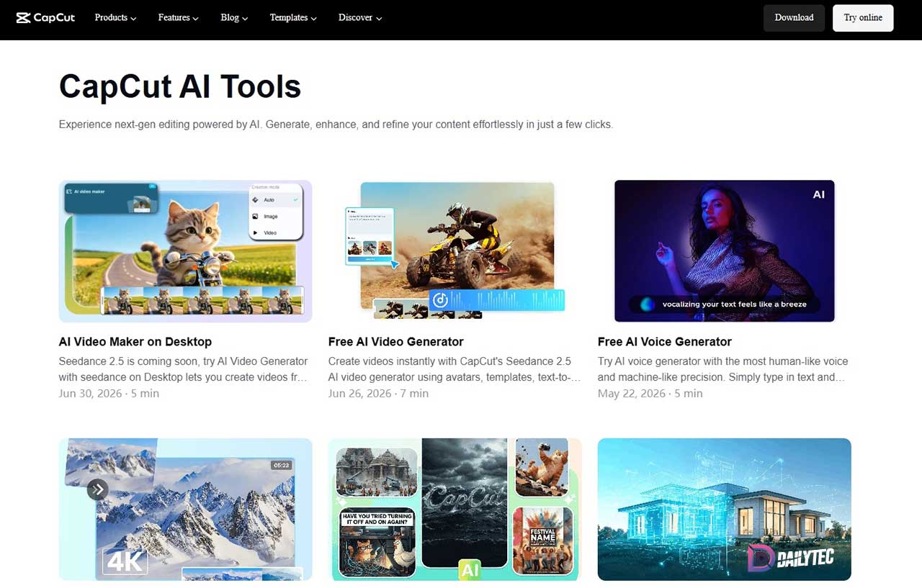Click the 4K badge on mountain thumbnail

pos(125,561)
